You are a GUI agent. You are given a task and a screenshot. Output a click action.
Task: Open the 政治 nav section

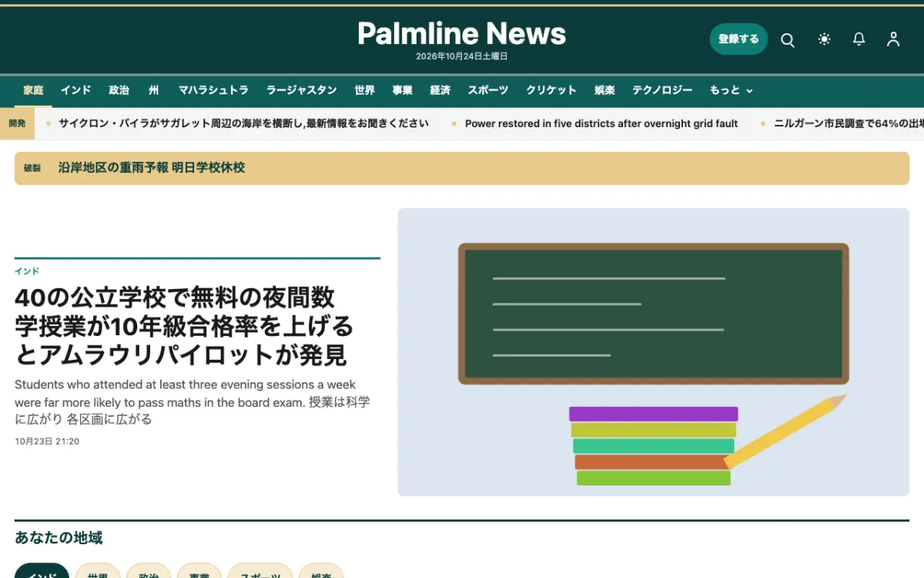pos(119,90)
